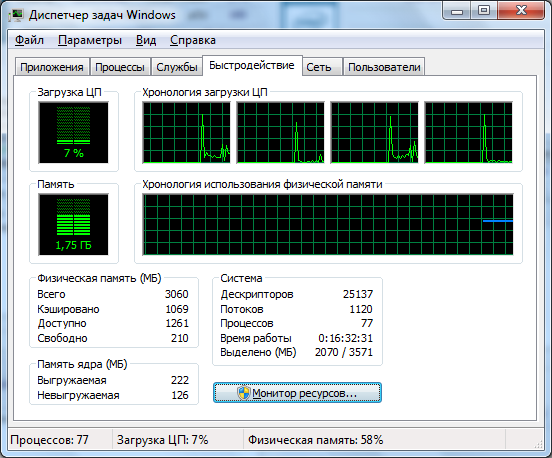Click the Дескрипторов value 25137
The image size is (552, 458).
pyautogui.click(x=358, y=294)
